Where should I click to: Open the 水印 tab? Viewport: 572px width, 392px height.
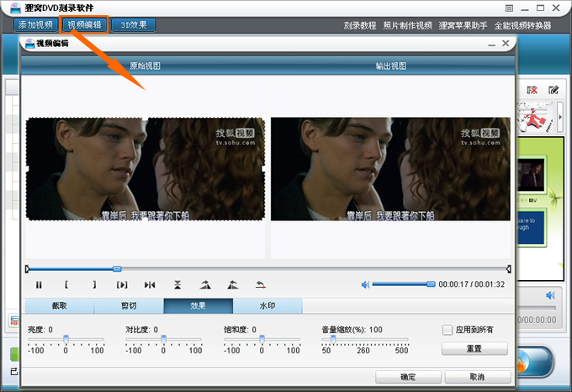coord(267,306)
